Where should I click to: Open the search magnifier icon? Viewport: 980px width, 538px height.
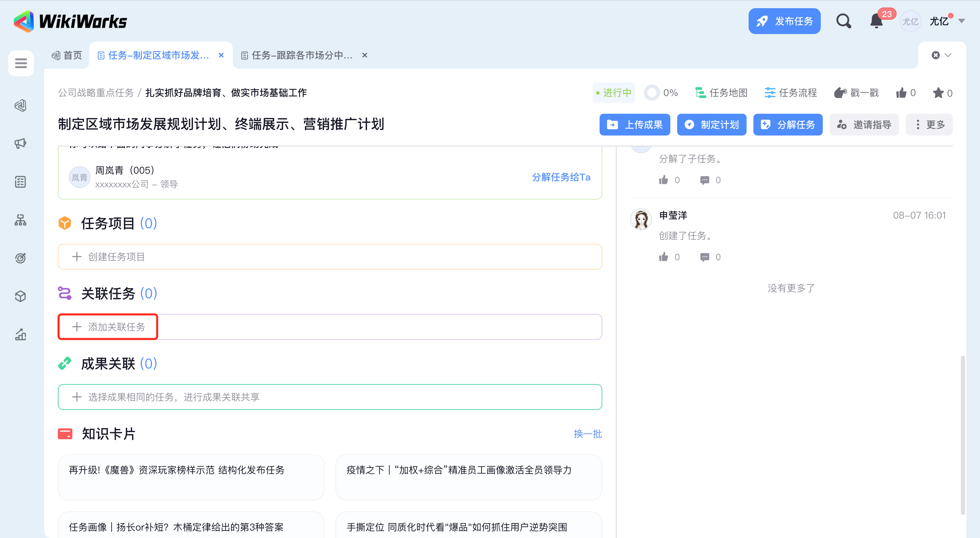click(x=843, y=21)
